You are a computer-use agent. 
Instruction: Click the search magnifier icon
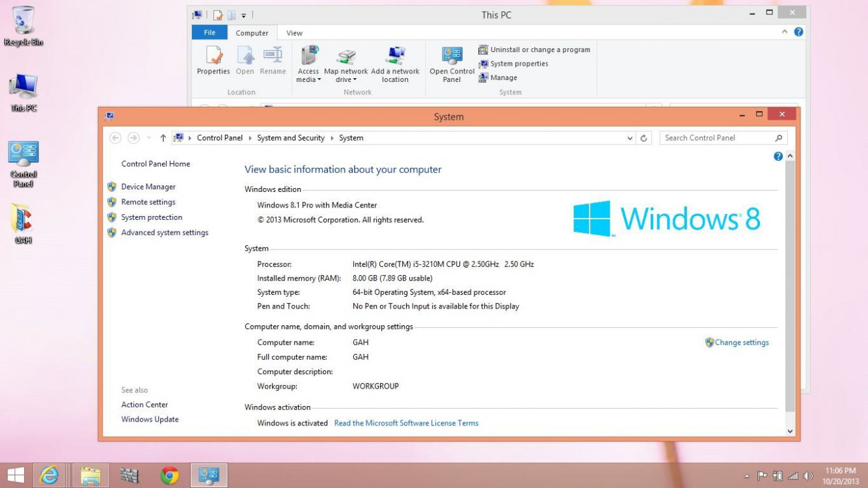click(x=779, y=138)
